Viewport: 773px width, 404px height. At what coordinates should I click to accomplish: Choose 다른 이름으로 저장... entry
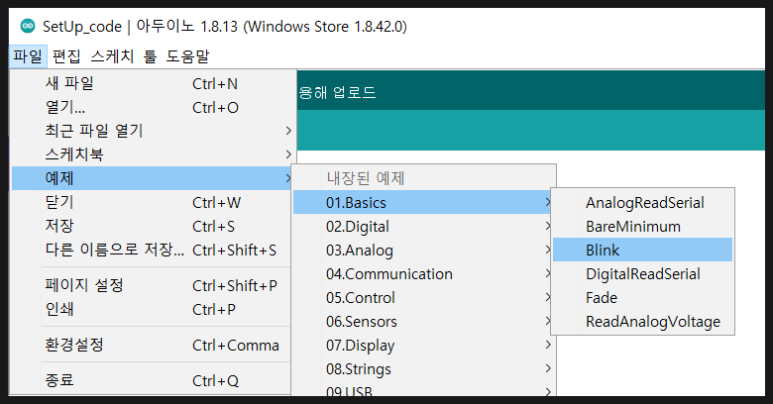[151, 250]
